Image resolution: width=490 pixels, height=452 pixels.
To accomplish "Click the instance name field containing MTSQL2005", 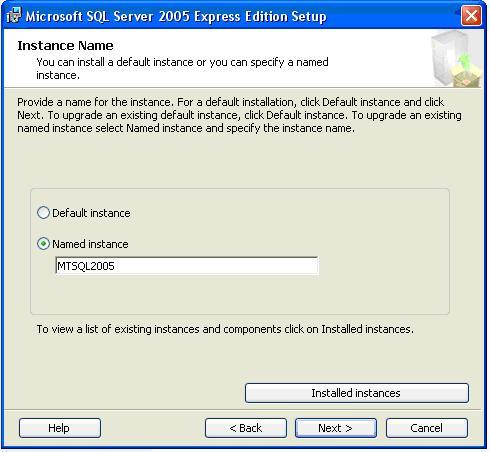I will 187,266.
